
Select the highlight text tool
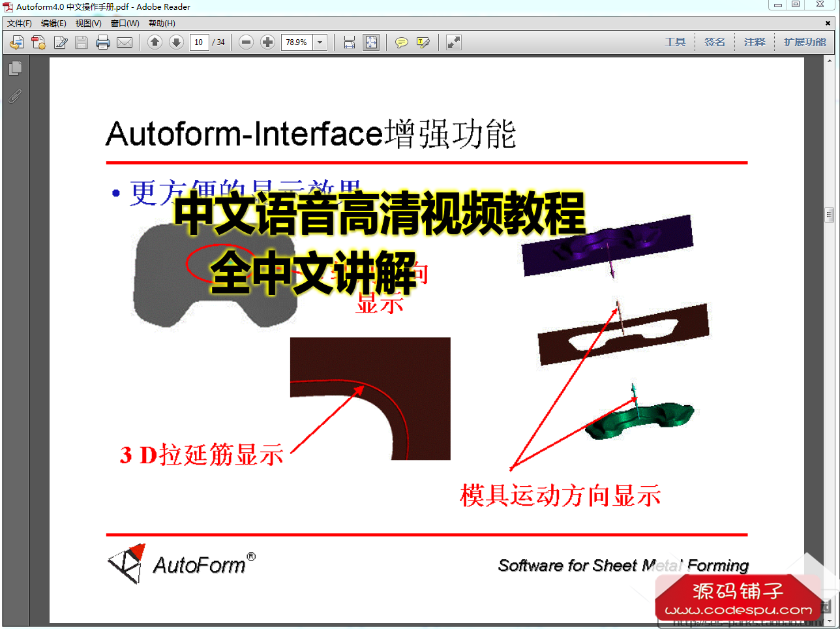pyautogui.click(x=423, y=42)
